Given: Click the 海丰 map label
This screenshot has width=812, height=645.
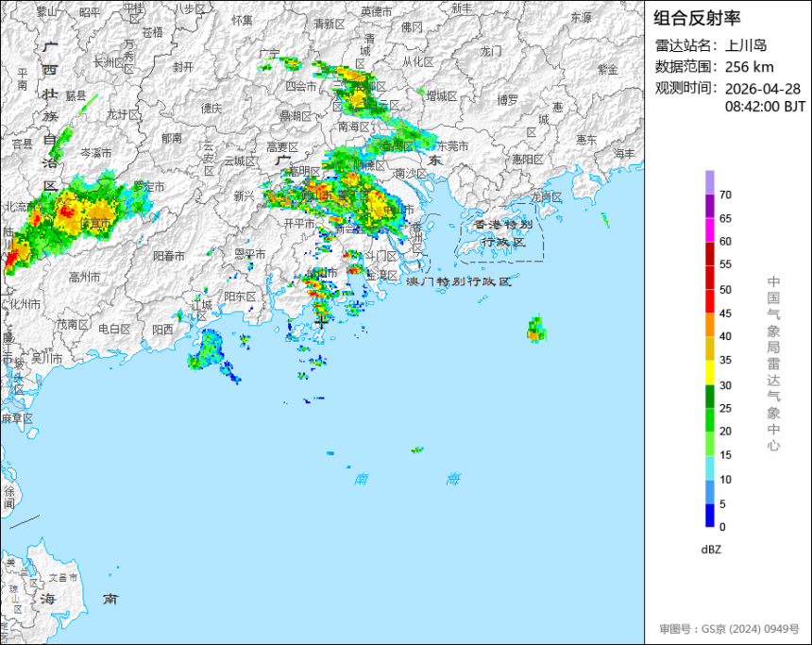Looking at the screenshot, I should 624,153.
